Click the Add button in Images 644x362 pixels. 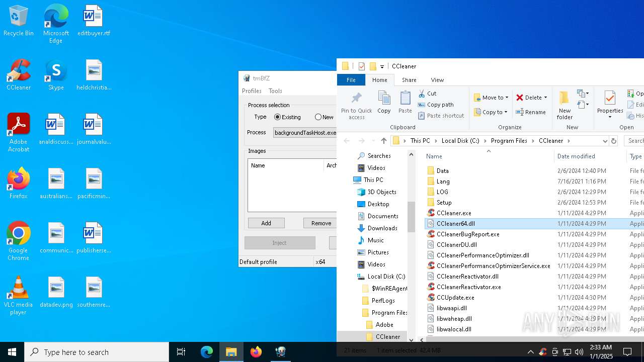(x=266, y=223)
